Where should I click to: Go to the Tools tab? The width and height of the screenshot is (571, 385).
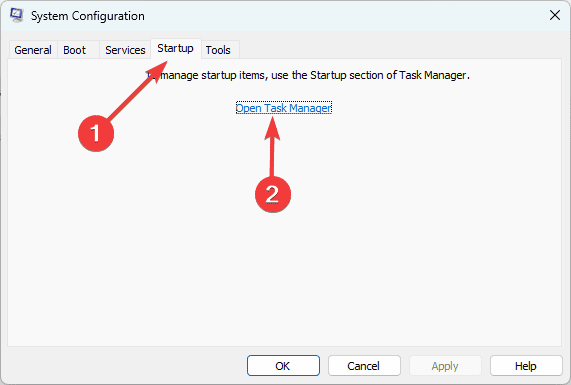[218, 50]
